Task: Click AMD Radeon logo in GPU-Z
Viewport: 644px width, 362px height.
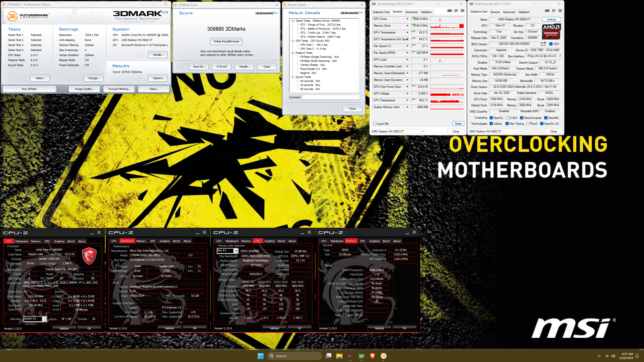Action: [551, 31]
